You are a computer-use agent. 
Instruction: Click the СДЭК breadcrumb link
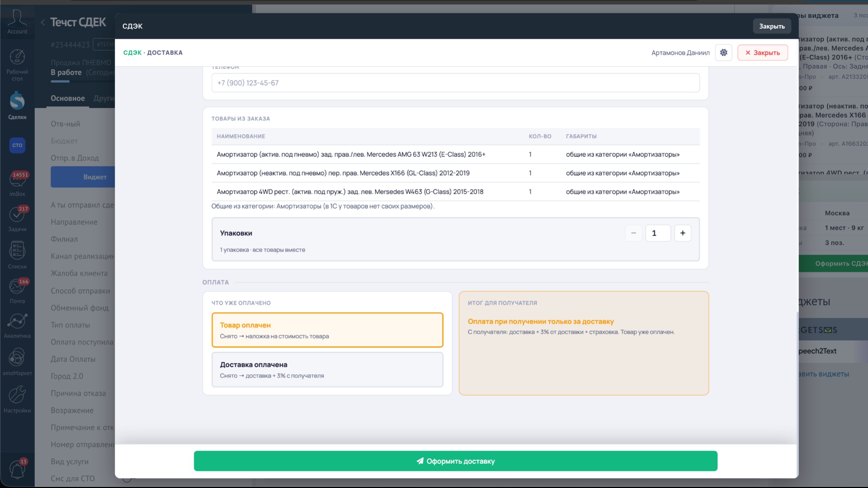[x=132, y=53]
